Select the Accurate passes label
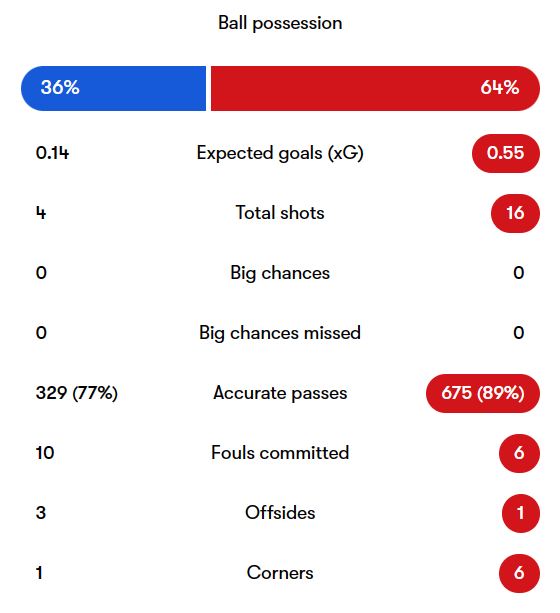This screenshot has height=613, width=560. 280,393
